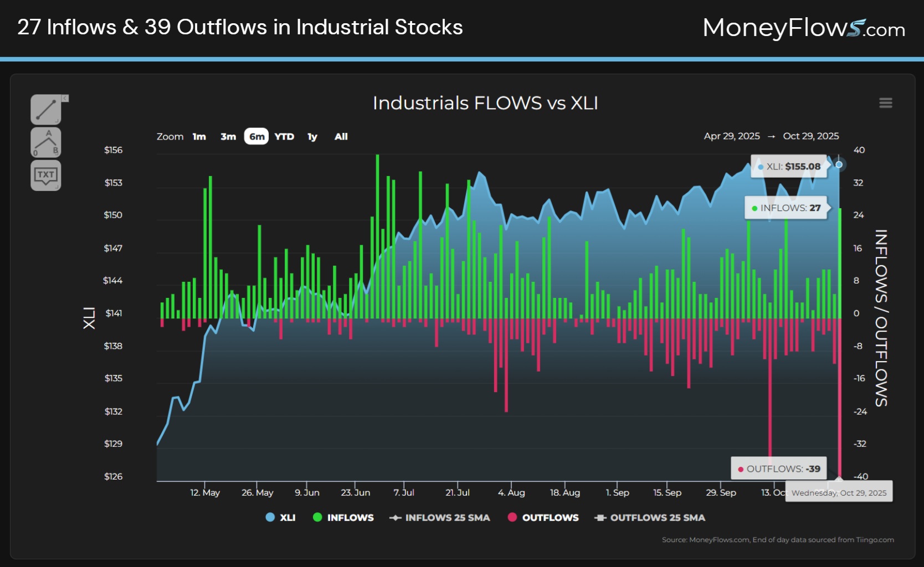
Task: Open the chart hamburger export menu
Action: [x=886, y=103]
